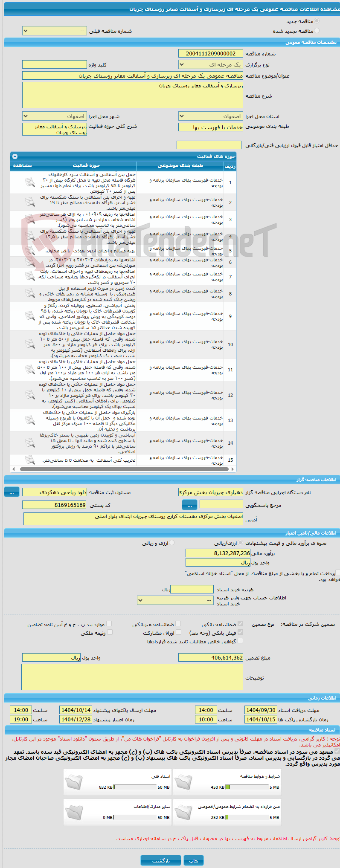Open the شماره مناقصه قبلی dropdown

click(x=55, y=31)
